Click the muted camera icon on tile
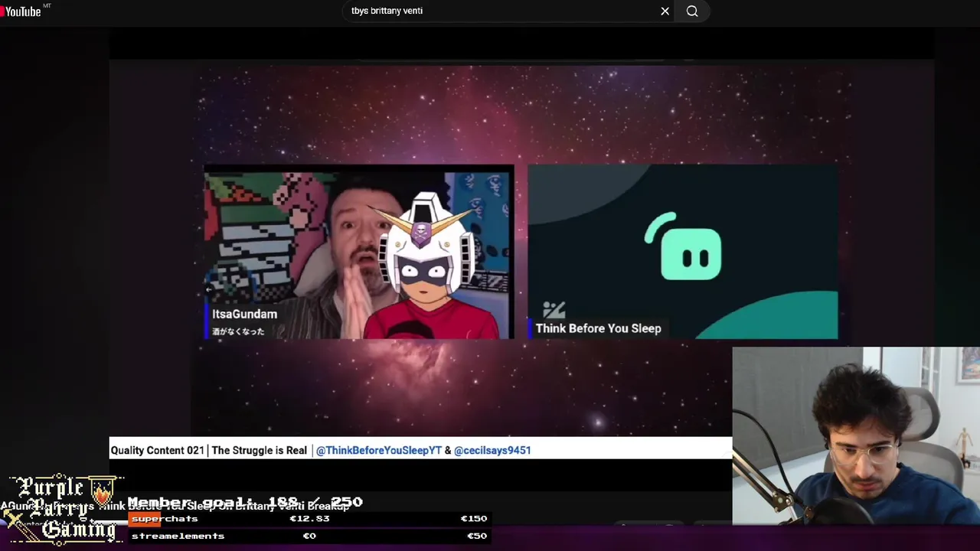980x551 pixels. 554,310
